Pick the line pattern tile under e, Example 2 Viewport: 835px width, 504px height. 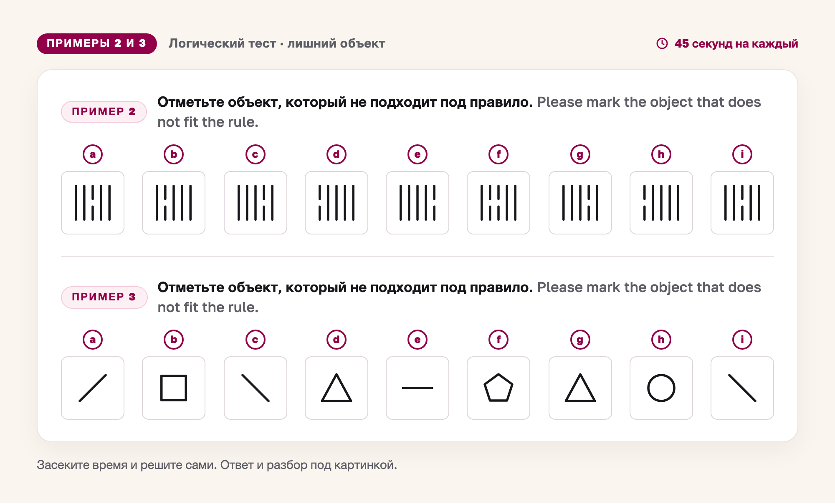[417, 203]
